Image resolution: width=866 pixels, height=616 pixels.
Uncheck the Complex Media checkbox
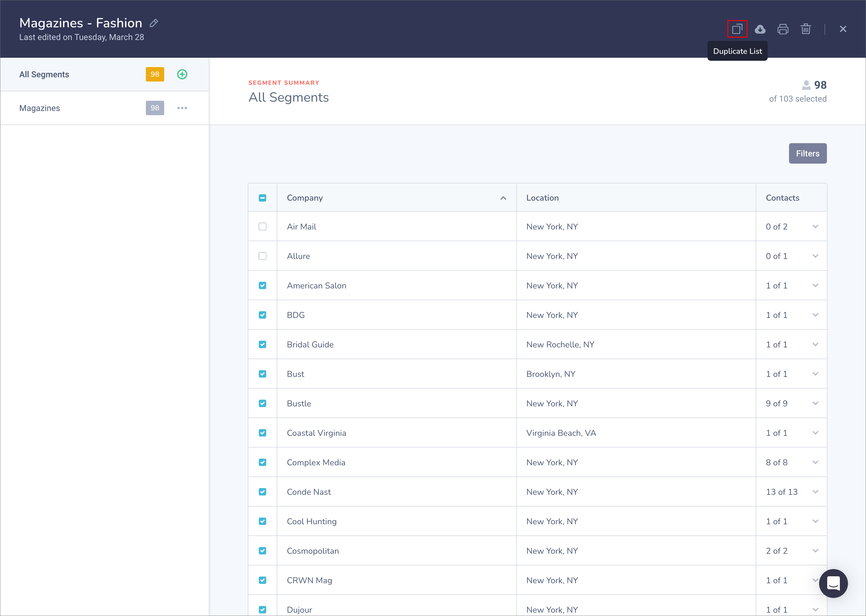point(263,462)
